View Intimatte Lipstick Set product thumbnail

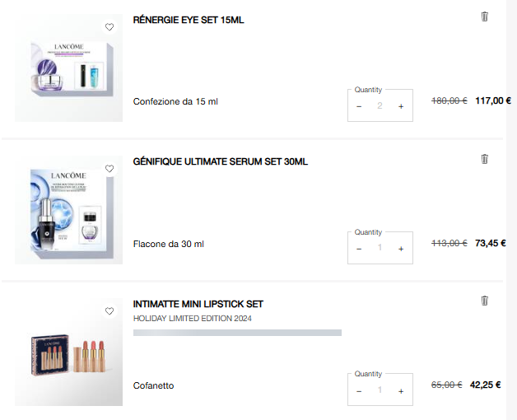[x=69, y=354]
